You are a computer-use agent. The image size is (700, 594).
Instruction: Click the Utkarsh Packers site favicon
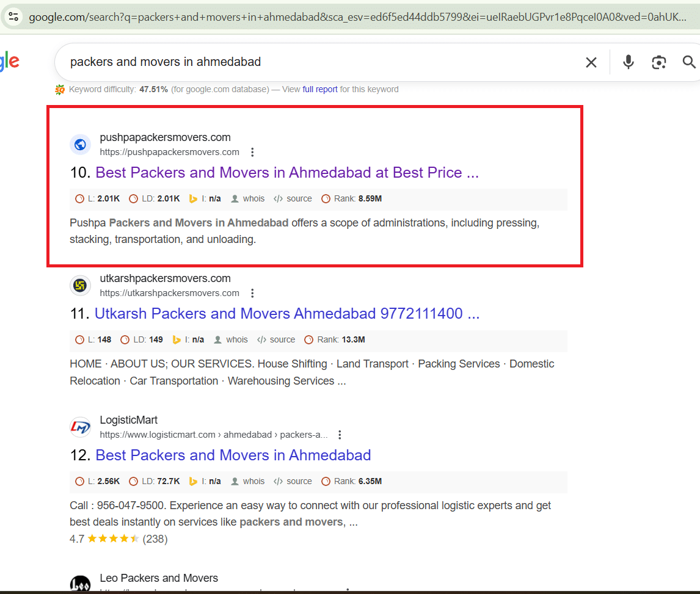[80, 286]
